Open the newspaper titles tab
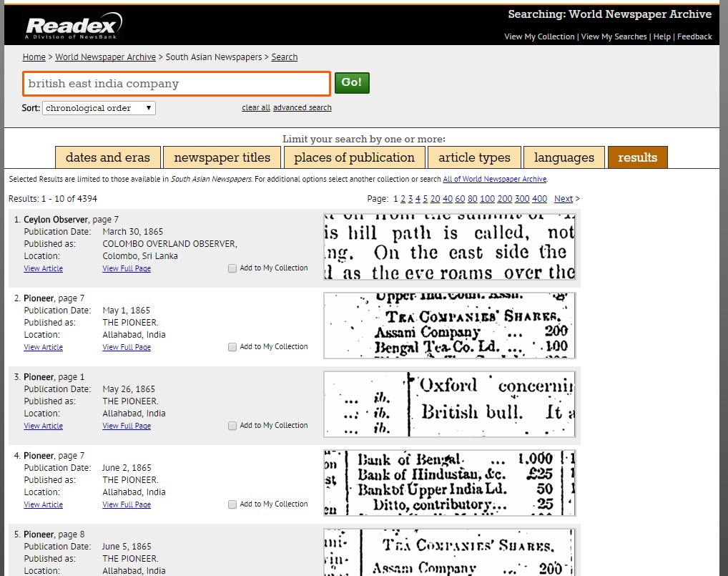This screenshot has height=576, width=728. [222, 157]
